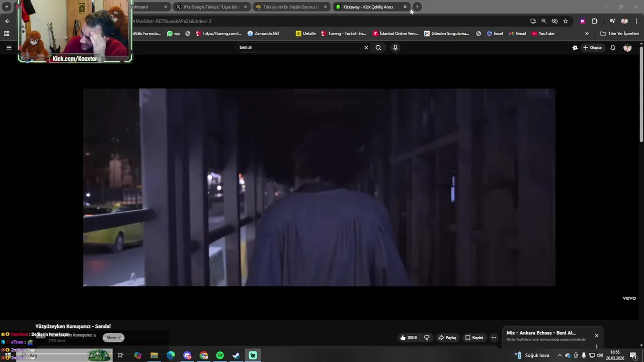The width and height of the screenshot is (644, 362).
Task: Expand hidden bookmarks with the chevron
Action: (x=587, y=34)
